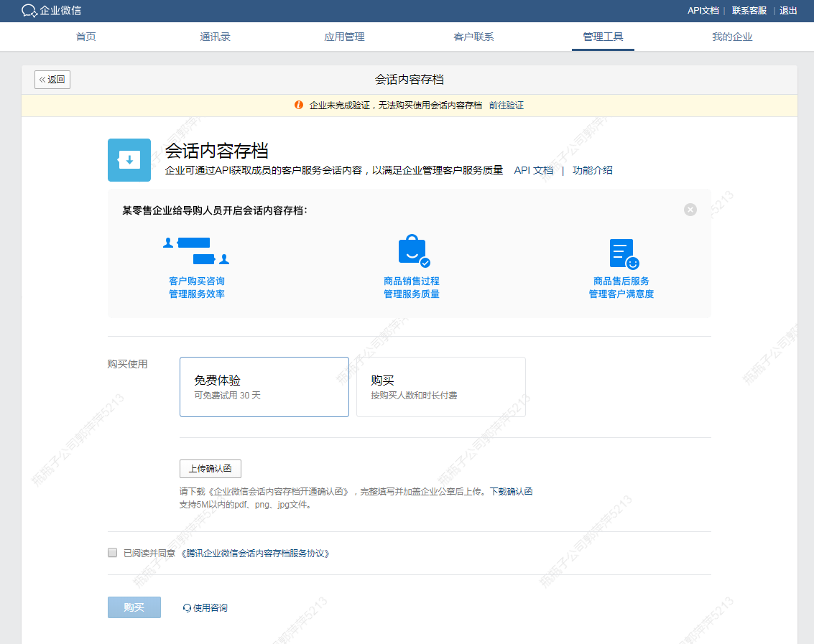Image resolution: width=814 pixels, height=644 pixels.
Task: Click the blue archive download icon
Action: point(129,160)
